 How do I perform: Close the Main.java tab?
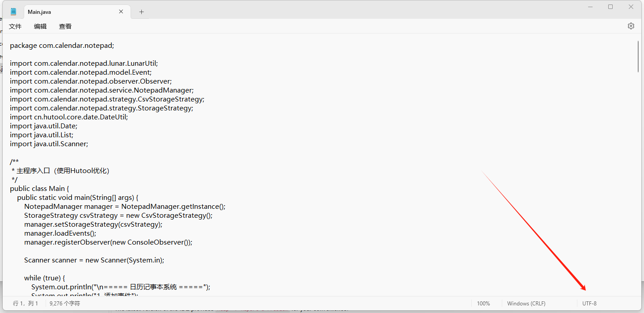coord(121,12)
